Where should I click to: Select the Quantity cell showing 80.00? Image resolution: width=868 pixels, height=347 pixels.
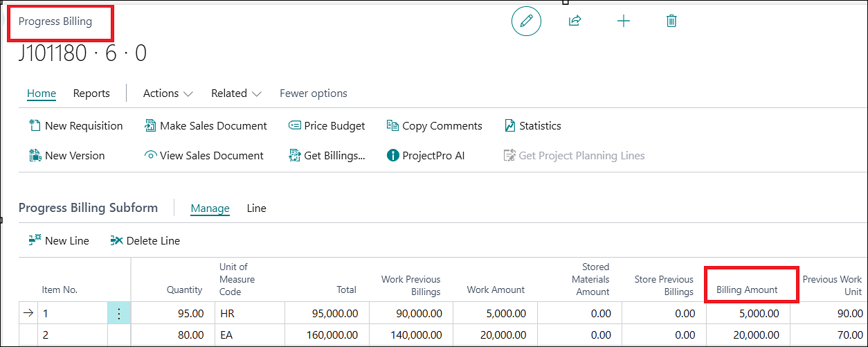pyautogui.click(x=170, y=335)
